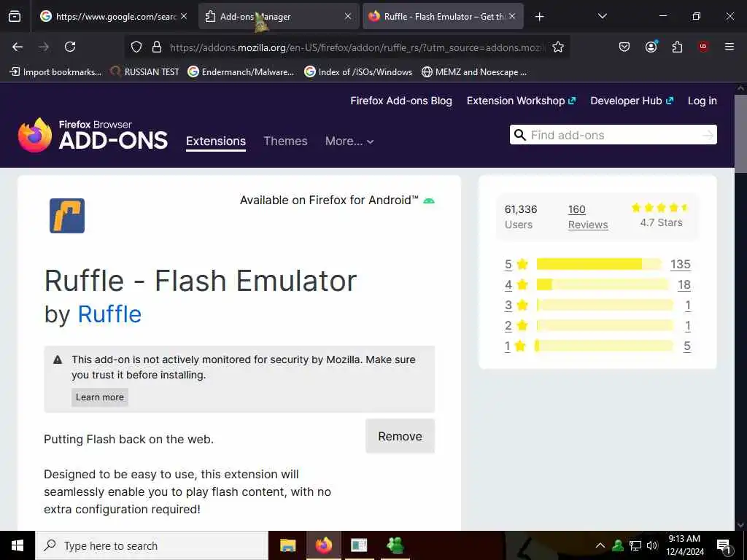Show hidden system tray icons chevron
The image size is (747, 560).
tap(600, 545)
